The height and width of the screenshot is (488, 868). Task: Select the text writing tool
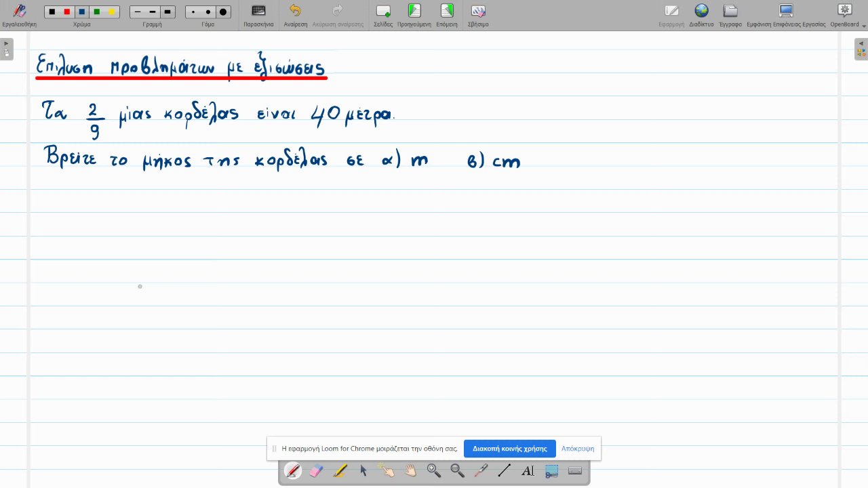(528, 470)
